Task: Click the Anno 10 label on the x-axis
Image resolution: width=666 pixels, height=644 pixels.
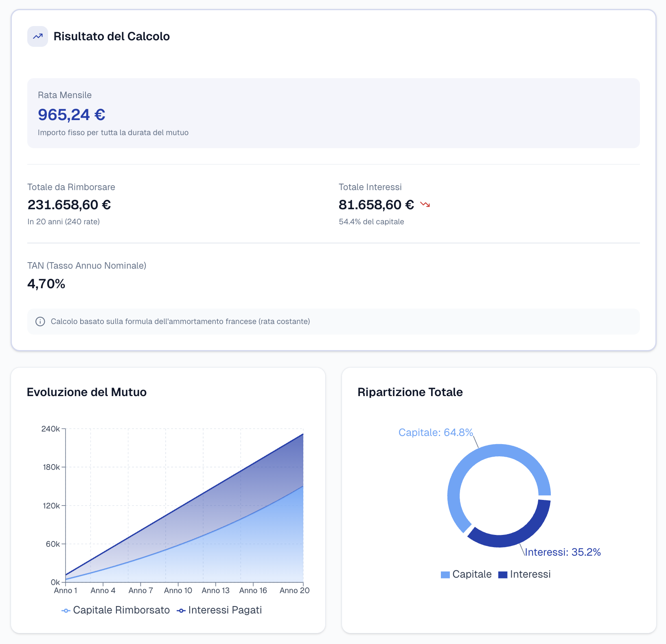Action: click(178, 591)
